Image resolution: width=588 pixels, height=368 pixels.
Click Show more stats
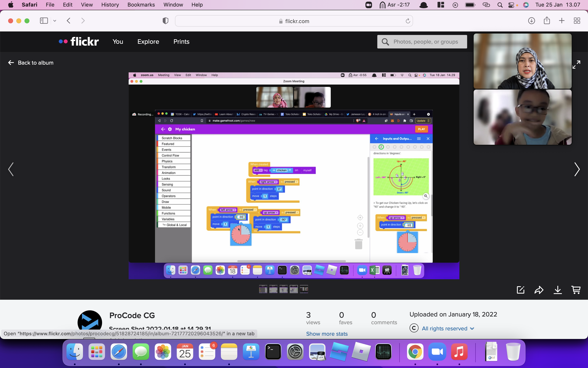(x=327, y=334)
